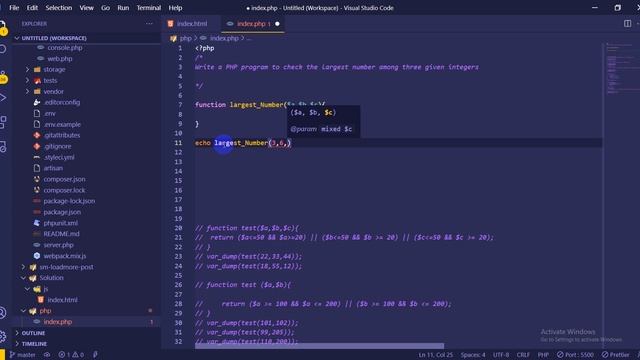Open the Search view in activity bar
The width and height of the screenshot is (640, 360).
[3, 49]
